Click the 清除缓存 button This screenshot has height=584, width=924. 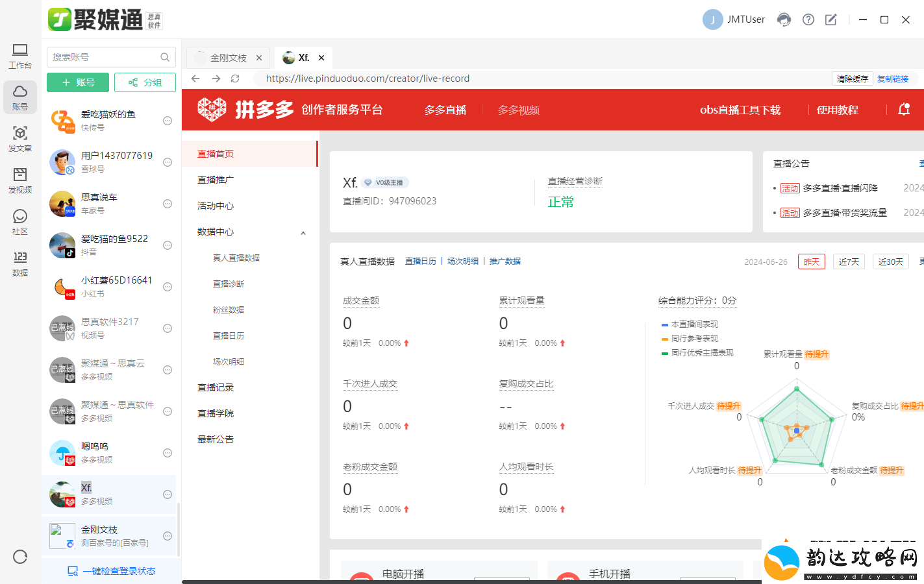[852, 79]
